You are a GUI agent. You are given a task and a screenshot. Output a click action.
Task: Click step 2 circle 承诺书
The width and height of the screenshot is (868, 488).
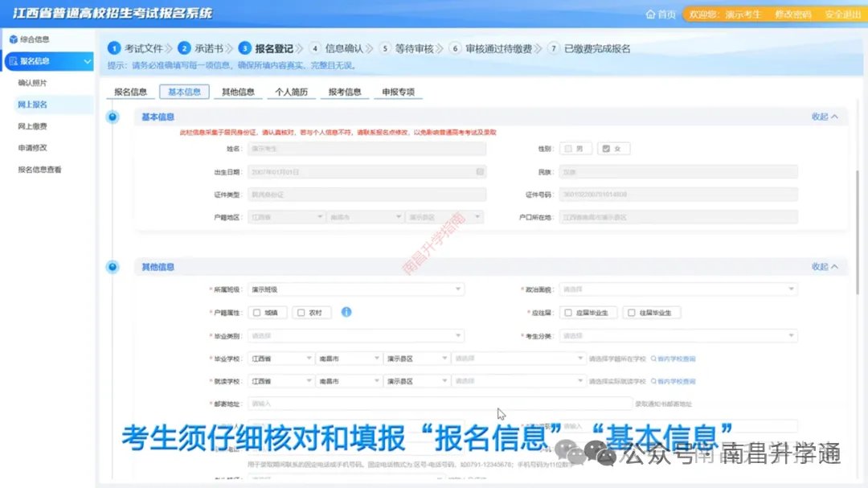coord(184,49)
